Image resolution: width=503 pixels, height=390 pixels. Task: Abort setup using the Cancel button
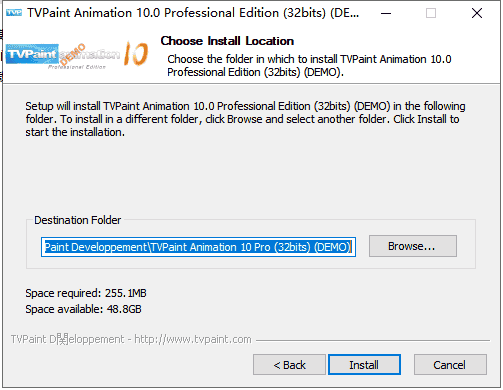tap(450, 365)
